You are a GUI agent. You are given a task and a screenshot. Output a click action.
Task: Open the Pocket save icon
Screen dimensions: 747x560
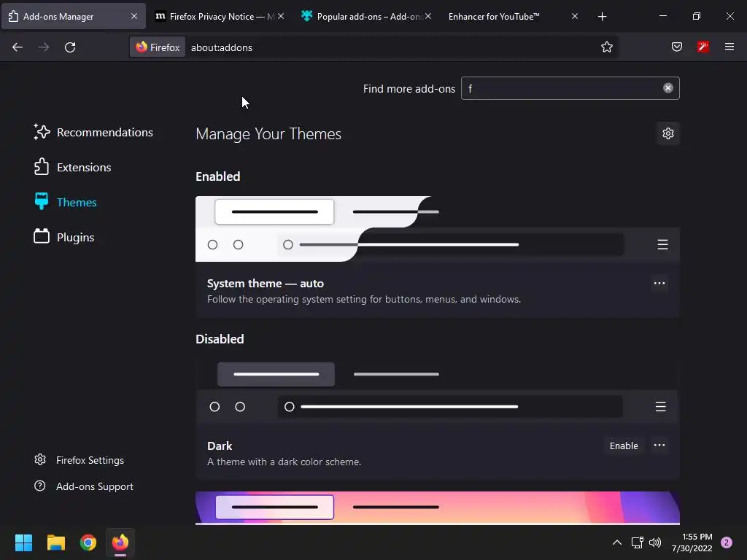(676, 47)
